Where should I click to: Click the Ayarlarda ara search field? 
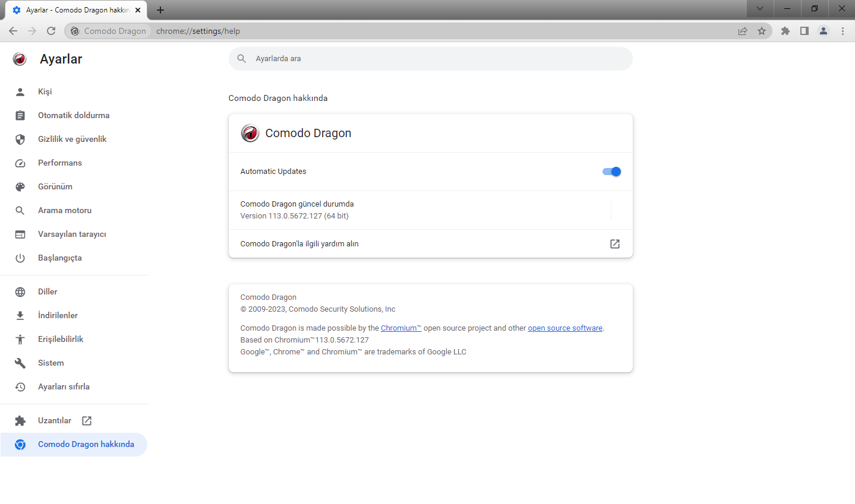click(430, 58)
